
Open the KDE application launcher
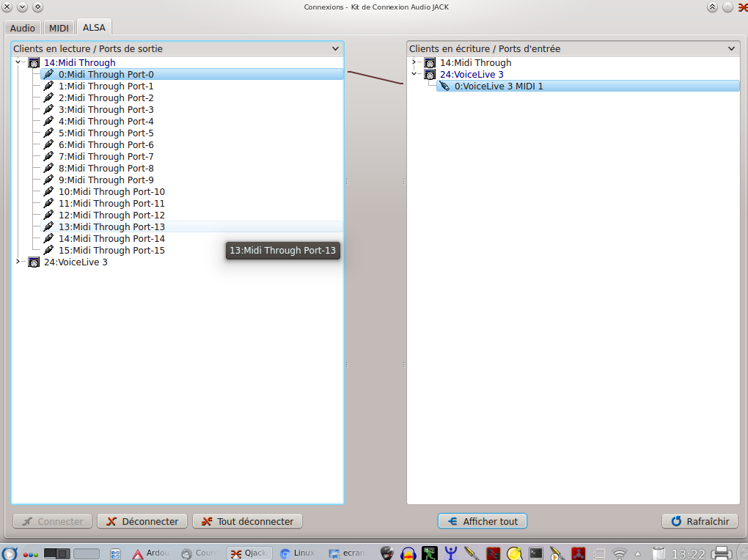click(x=9, y=553)
